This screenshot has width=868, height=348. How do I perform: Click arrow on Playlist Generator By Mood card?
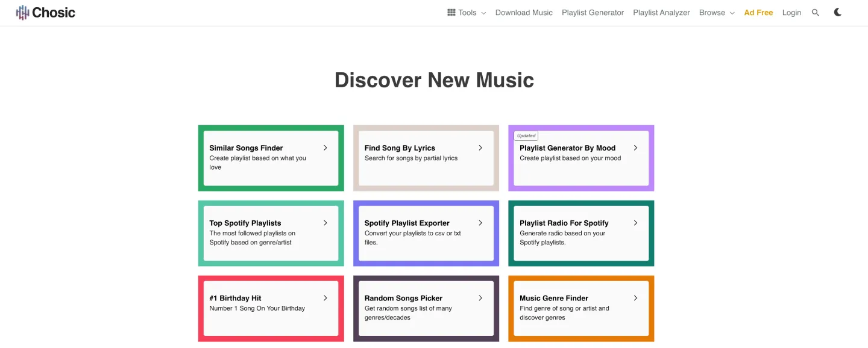635,148
